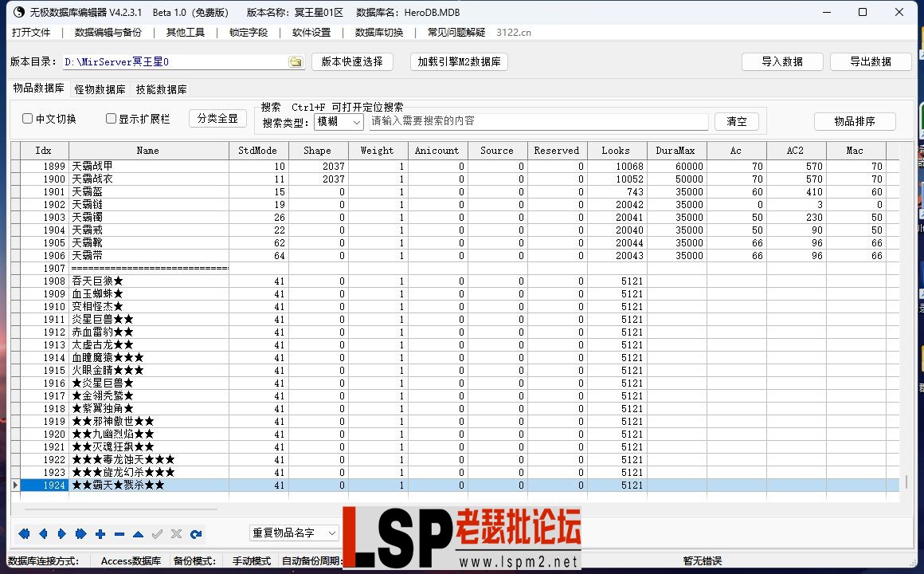Open the 常见问题解疑 menu
Viewport: 924px width, 574px height.
456,33
